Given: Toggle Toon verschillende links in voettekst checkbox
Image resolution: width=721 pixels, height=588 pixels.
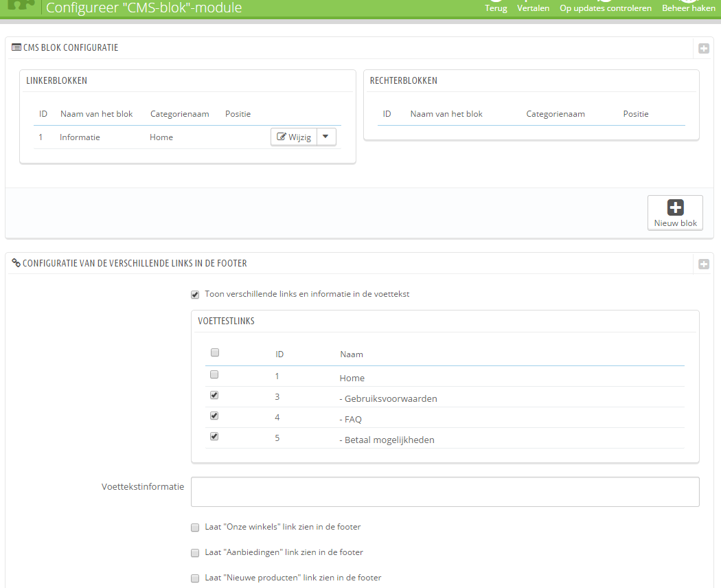Looking at the screenshot, I should tap(195, 295).
